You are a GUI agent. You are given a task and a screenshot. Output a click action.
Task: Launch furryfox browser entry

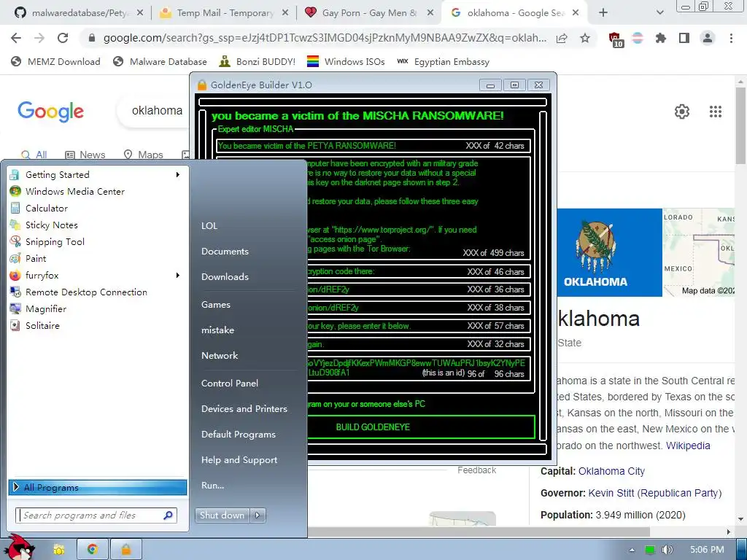click(42, 275)
